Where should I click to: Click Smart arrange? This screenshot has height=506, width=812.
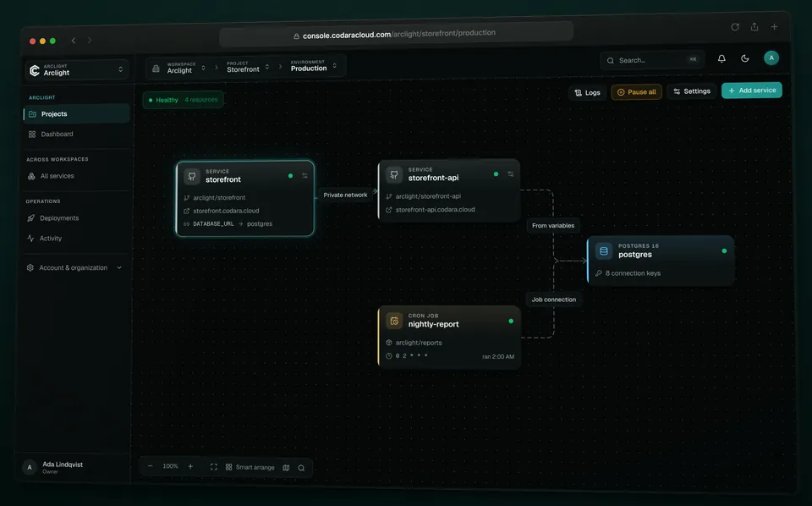250,468
